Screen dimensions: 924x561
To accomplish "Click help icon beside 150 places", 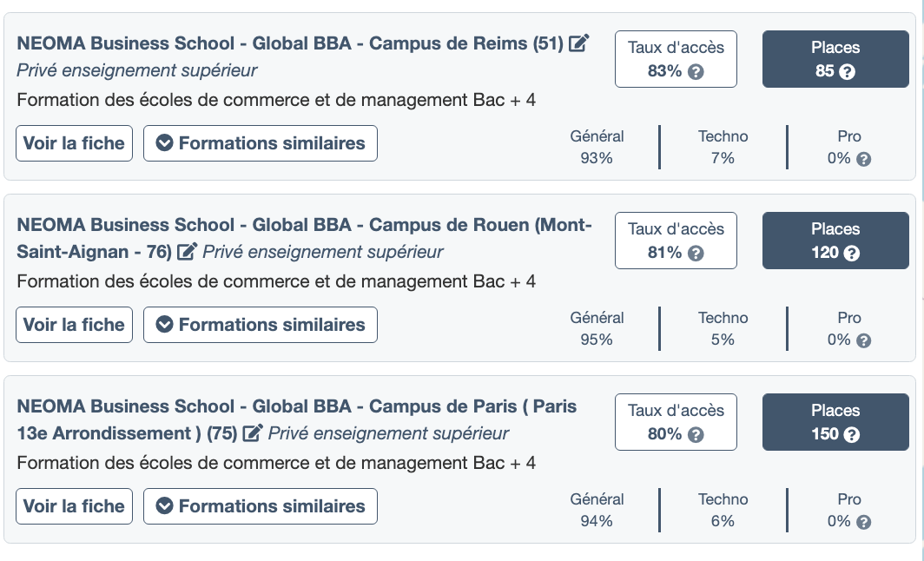I will click(852, 434).
